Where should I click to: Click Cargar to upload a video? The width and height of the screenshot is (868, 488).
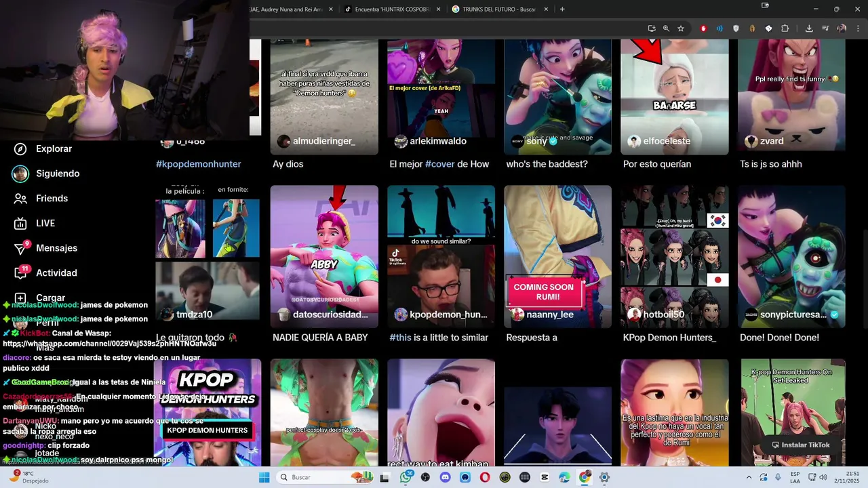[41, 298]
